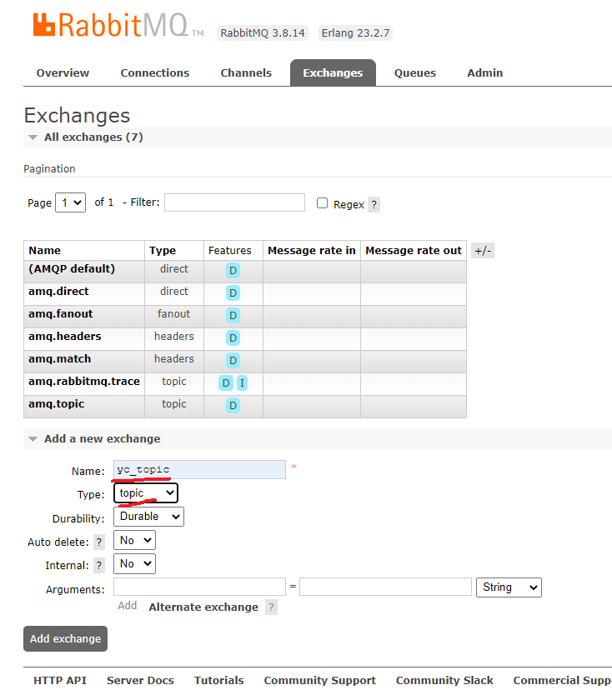Open the Community Slack footer link
This screenshot has width=612, height=700.
click(444, 680)
